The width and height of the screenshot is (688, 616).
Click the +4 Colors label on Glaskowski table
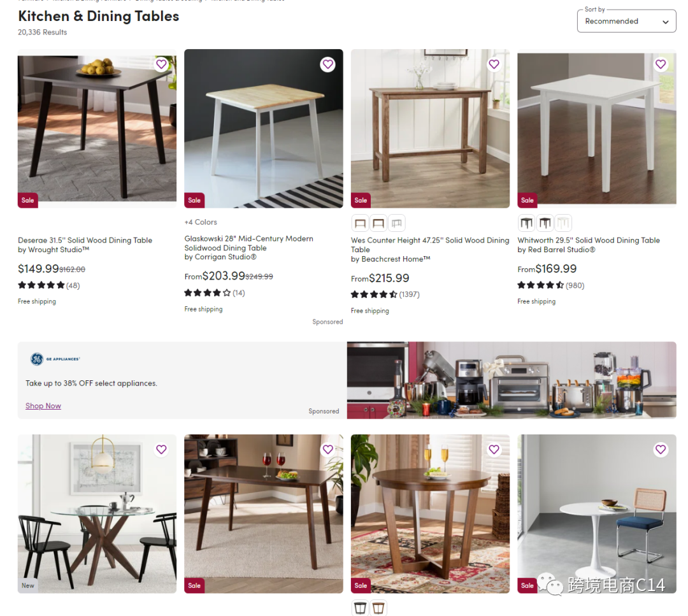pyautogui.click(x=201, y=222)
